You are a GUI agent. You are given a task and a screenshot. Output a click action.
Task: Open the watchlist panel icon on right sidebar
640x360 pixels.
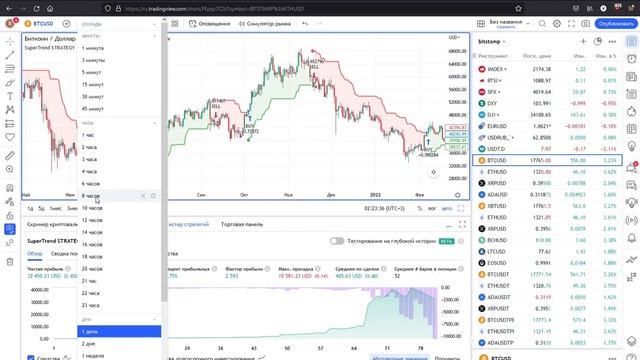[x=631, y=41]
